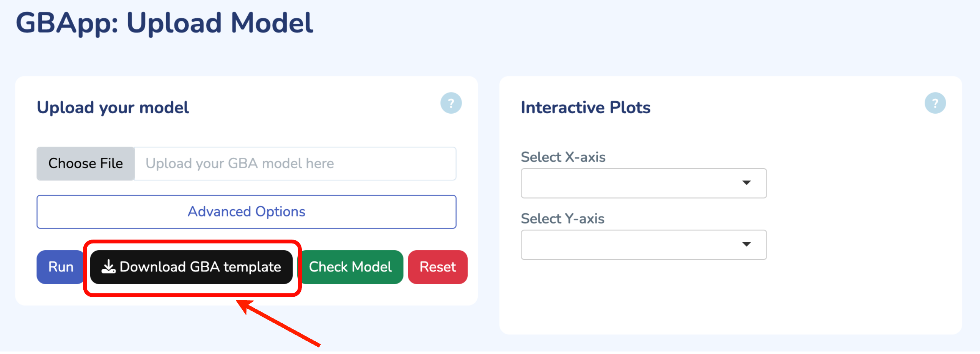980x354 pixels.
Task: Click inside the highlighted red outline area
Action: pyautogui.click(x=192, y=267)
